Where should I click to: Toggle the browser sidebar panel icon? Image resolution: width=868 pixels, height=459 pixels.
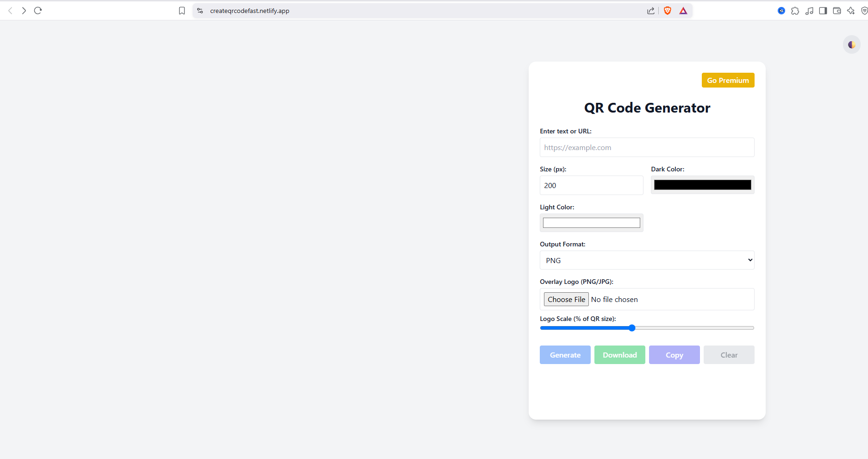(x=823, y=11)
